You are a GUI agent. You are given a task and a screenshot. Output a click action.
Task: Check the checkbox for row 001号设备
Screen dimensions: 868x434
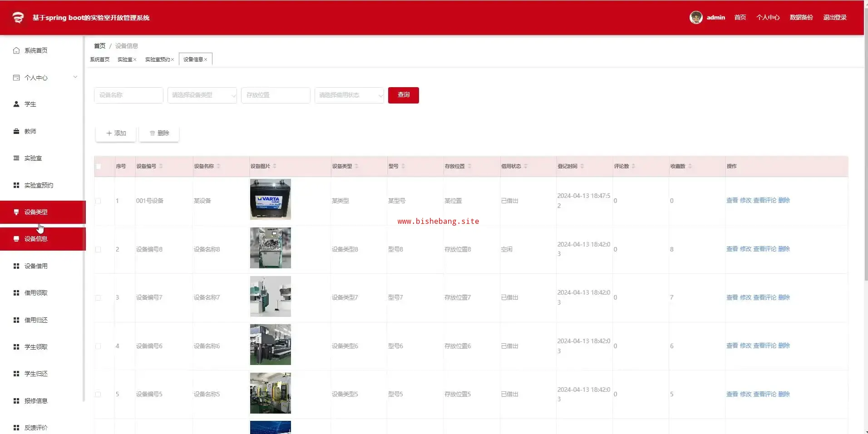98,201
